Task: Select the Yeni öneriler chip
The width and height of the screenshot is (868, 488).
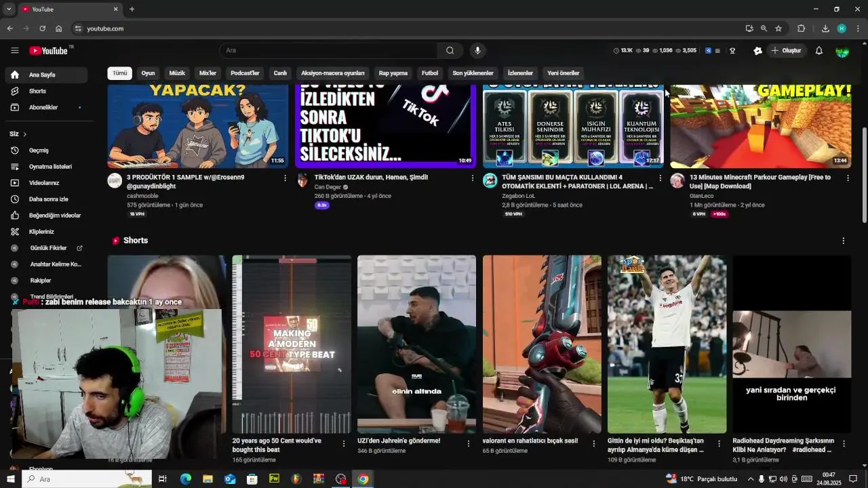Action: tap(564, 73)
